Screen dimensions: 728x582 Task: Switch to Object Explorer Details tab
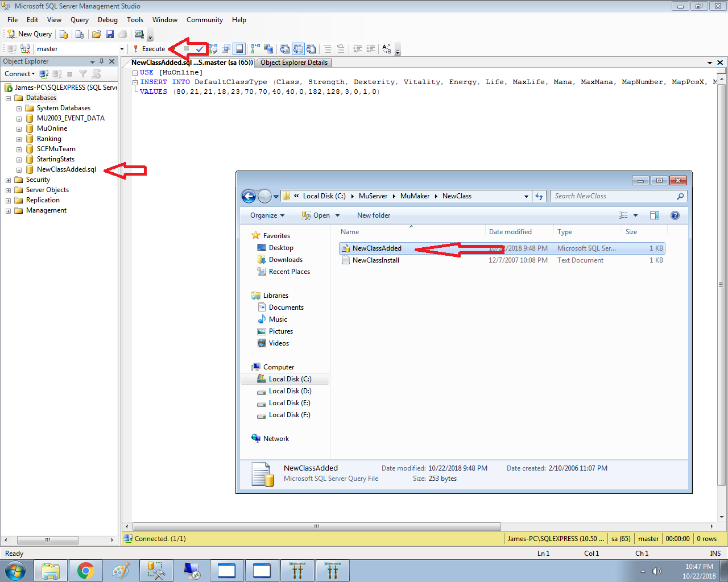294,63
